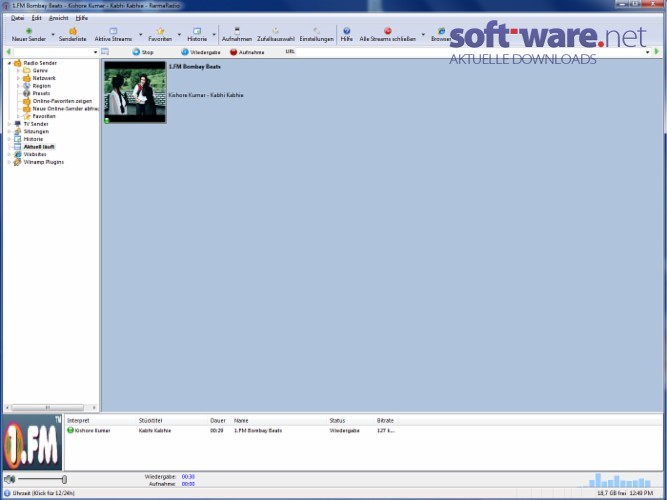The image size is (667, 500).
Task: Stop the current stream playback
Action: [143, 52]
